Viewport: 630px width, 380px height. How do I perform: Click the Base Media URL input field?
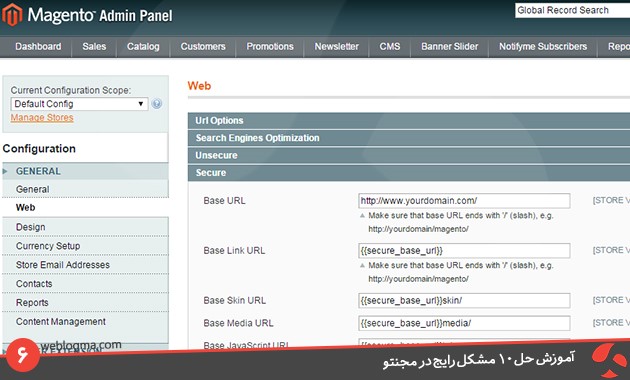tap(464, 323)
